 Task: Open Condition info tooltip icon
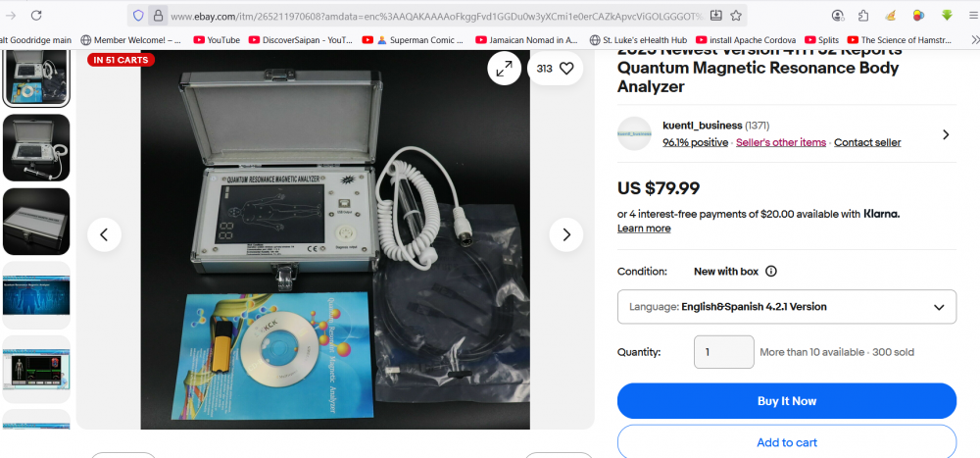[x=771, y=272]
